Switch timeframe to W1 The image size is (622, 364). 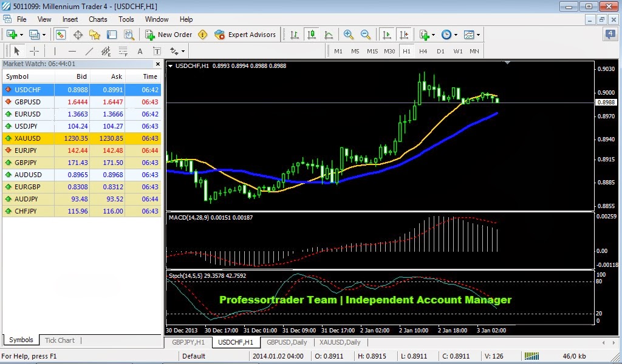tap(458, 51)
